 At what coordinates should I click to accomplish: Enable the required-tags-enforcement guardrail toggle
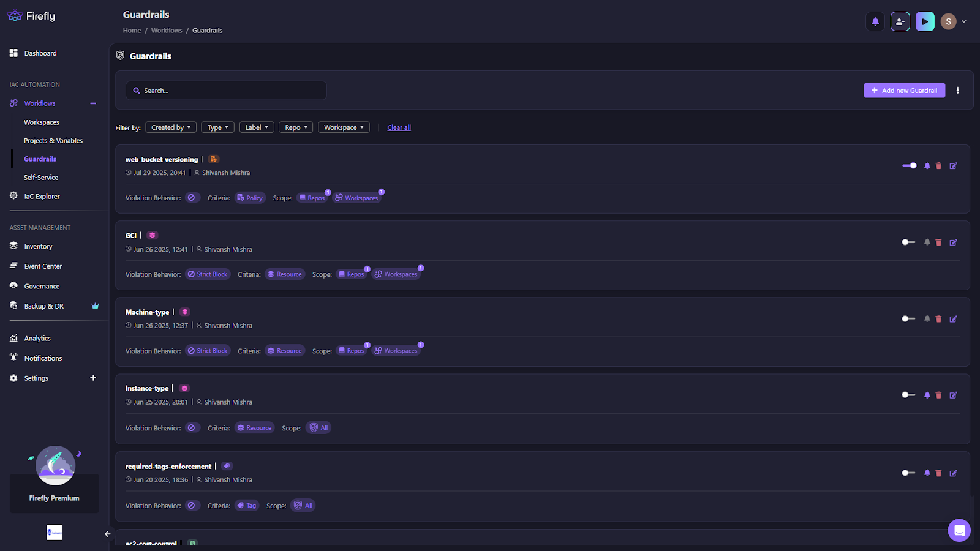pyautogui.click(x=908, y=473)
